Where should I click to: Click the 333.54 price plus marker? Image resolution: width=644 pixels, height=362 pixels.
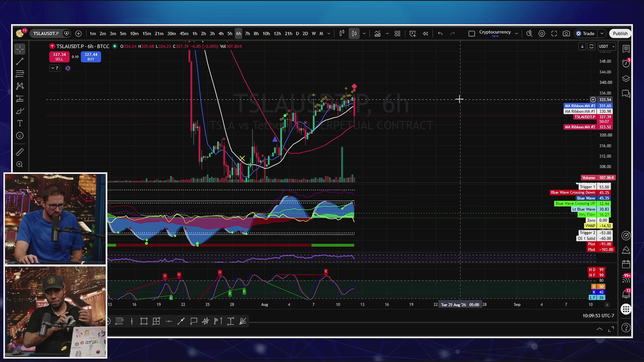coord(593,100)
